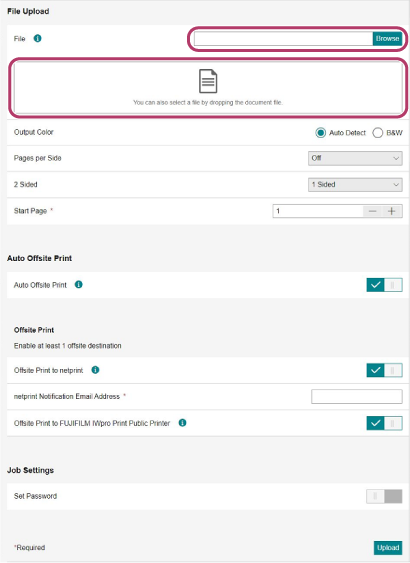This screenshot has height=563, width=410.
Task: Disable the Auto Offsite Print toggle
Action: pos(384,285)
